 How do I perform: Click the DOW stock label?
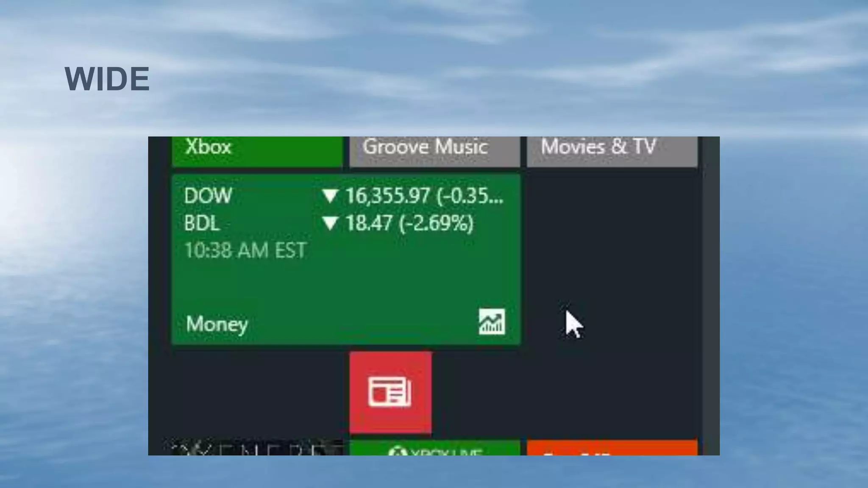pos(208,196)
